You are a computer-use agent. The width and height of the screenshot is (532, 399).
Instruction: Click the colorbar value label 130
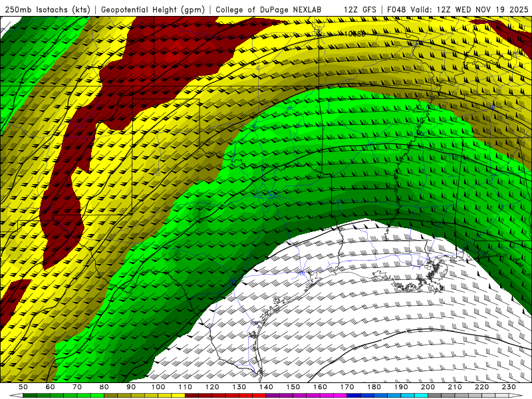point(239,387)
